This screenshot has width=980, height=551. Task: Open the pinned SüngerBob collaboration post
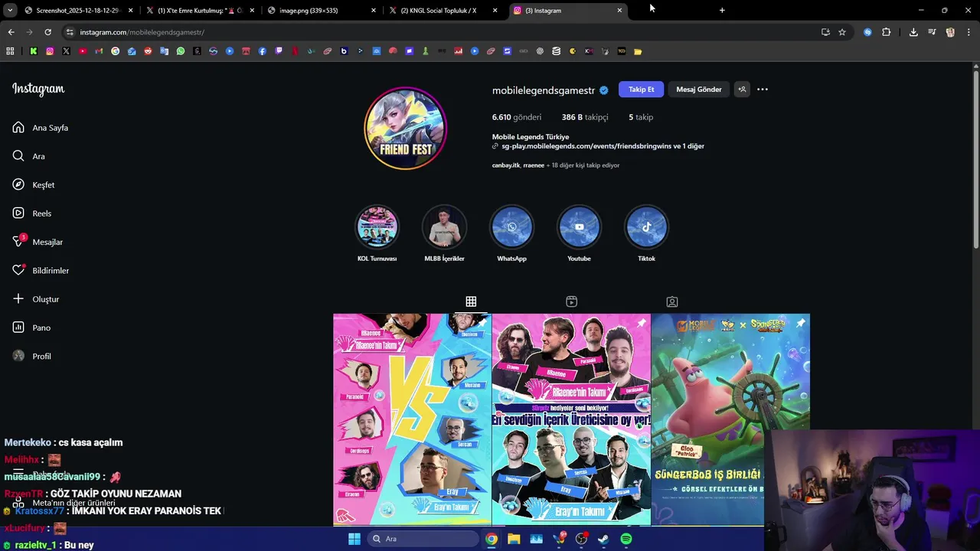point(730,419)
